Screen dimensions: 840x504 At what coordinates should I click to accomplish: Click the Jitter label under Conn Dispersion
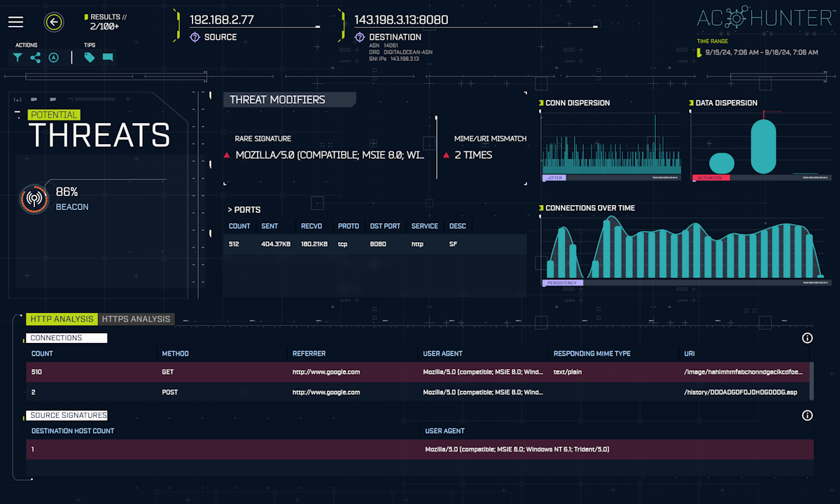(x=554, y=178)
